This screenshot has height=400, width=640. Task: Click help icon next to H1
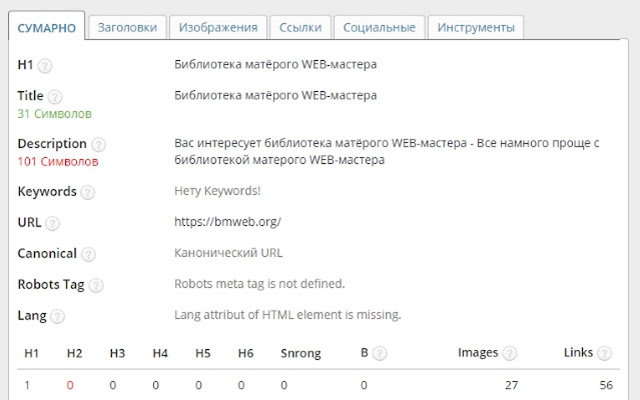(45, 66)
